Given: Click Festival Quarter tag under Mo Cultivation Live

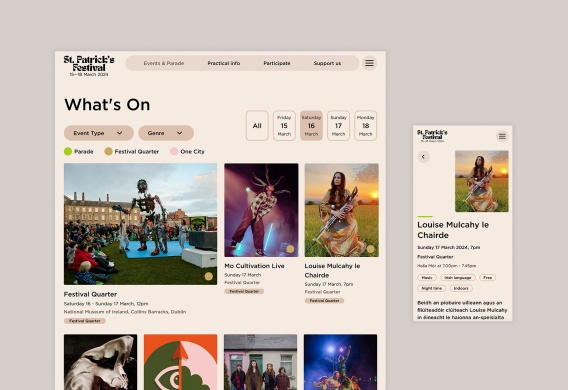Looking at the screenshot, I should [x=244, y=291].
